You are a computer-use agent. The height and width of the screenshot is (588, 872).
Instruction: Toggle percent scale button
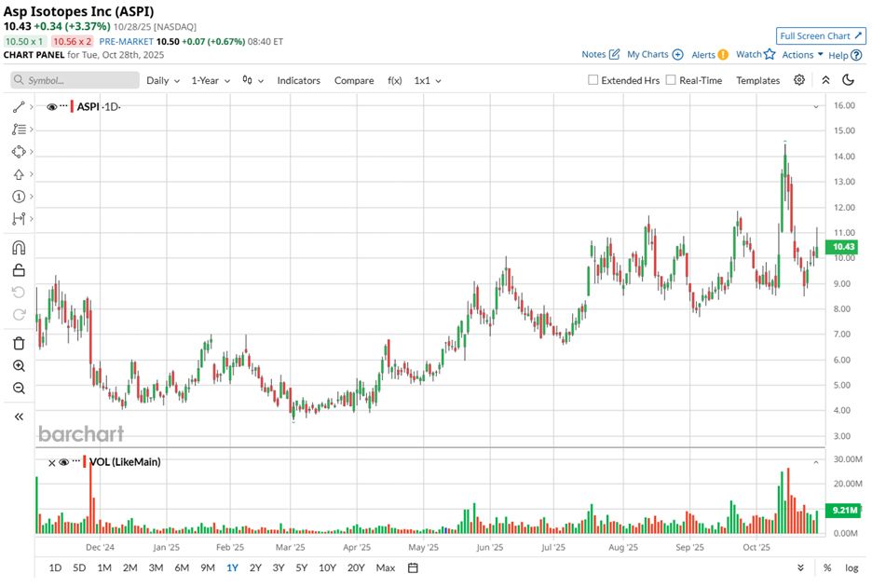point(827,568)
